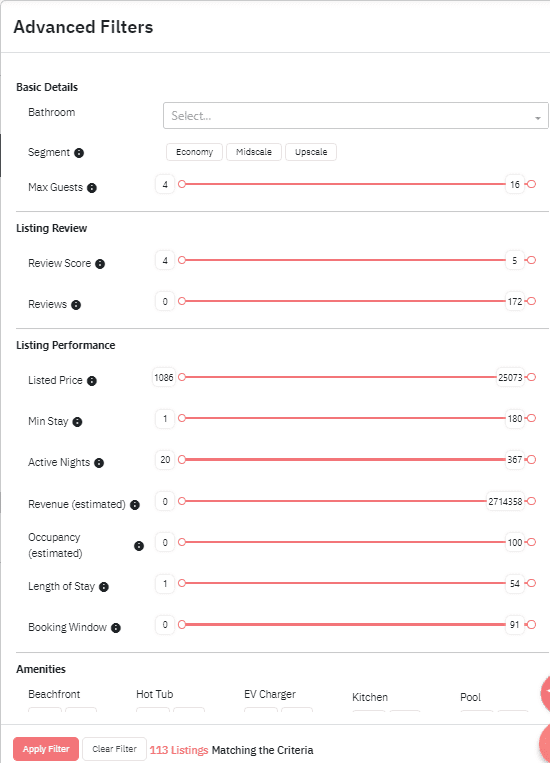Click the 113 Listings count text
The image size is (550, 763).
click(179, 750)
